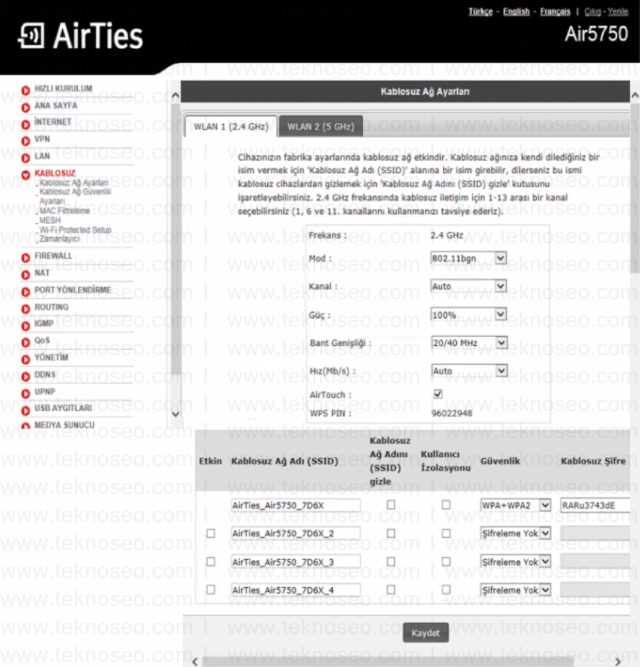Open security dropdown for AirTies_Air5750_7D6X_4 row
The image size is (640, 667).
point(515,590)
